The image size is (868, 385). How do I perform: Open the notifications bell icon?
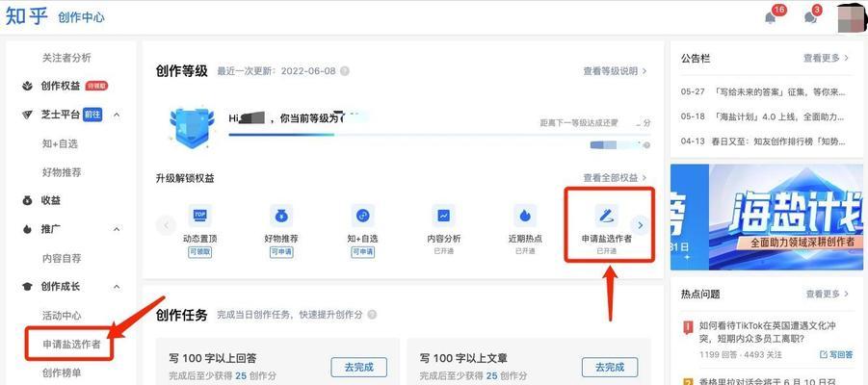click(x=770, y=17)
